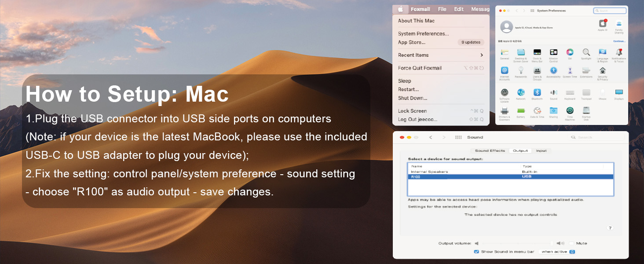This screenshot has width=644, height=264.
Task: Choose System Preferences... from the Apple menu
Action: (x=423, y=33)
